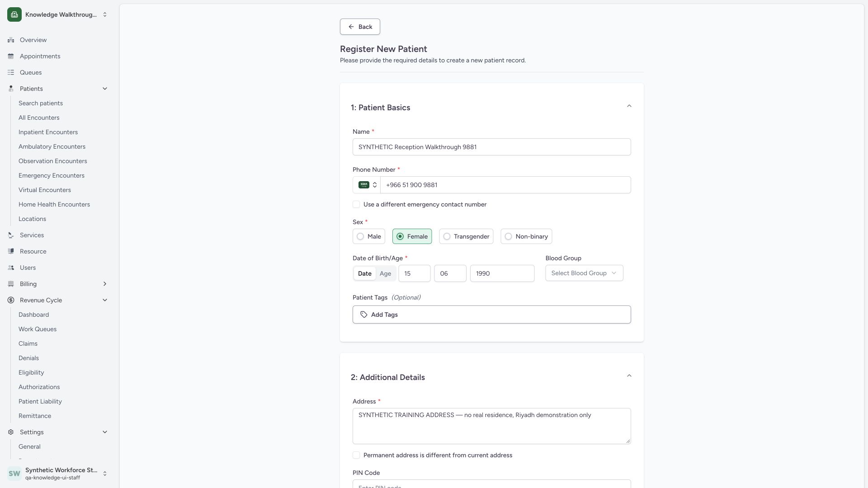The image size is (868, 488).
Task: Click the Services sidebar icon
Action: (x=11, y=235)
